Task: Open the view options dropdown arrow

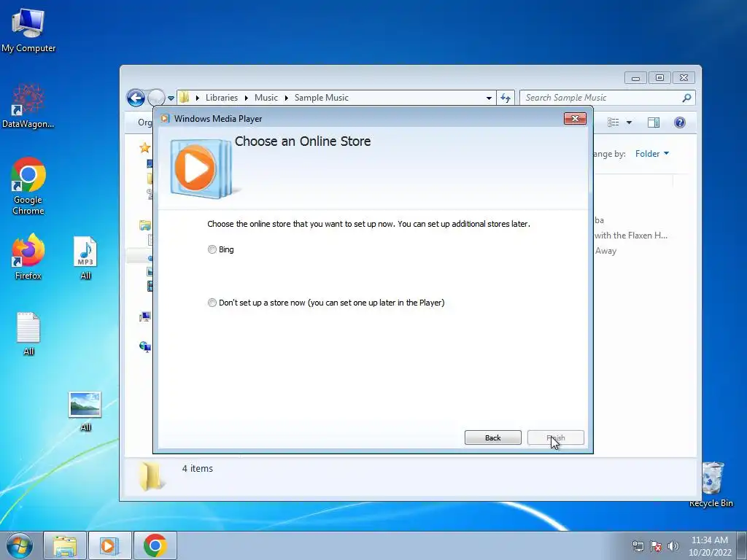Action: coord(629,122)
